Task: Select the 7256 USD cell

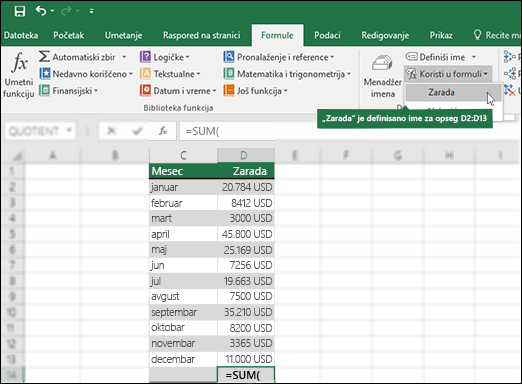Action: [246, 265]
